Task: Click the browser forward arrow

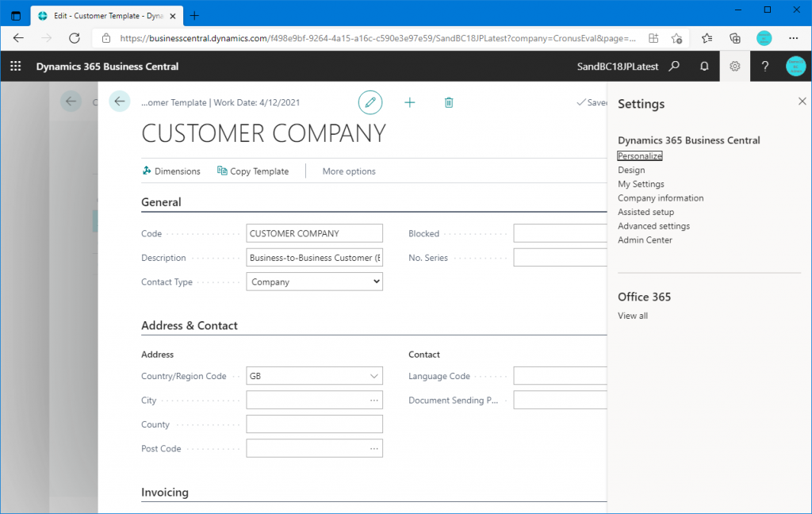Action: tap(47, 38)
